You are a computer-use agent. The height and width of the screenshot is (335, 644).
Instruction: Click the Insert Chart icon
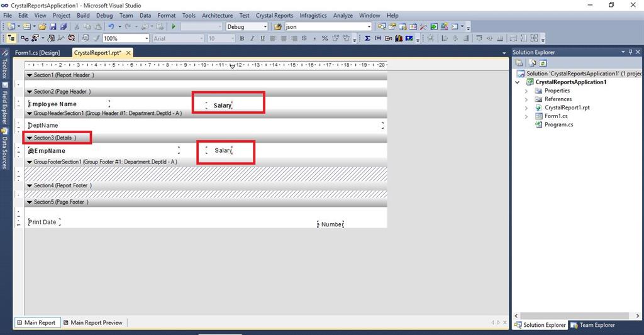tap(398, 38)
